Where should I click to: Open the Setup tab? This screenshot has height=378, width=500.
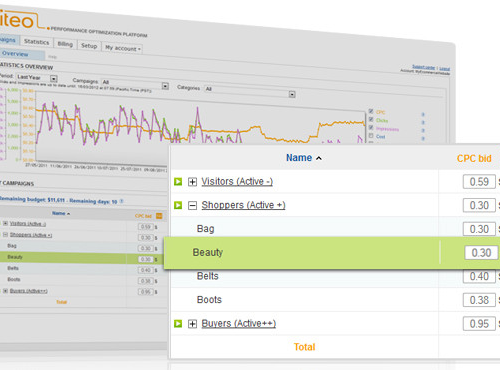click(89, 46)
